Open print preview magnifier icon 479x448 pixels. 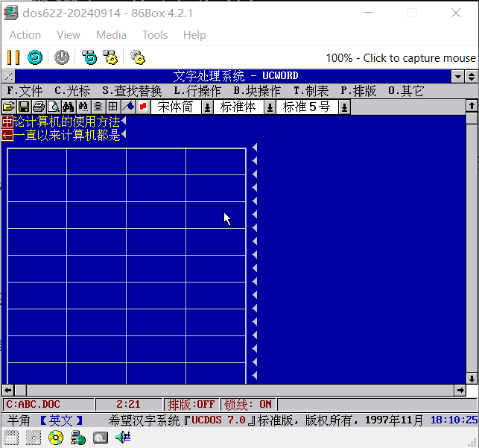[x=53, y=107]
